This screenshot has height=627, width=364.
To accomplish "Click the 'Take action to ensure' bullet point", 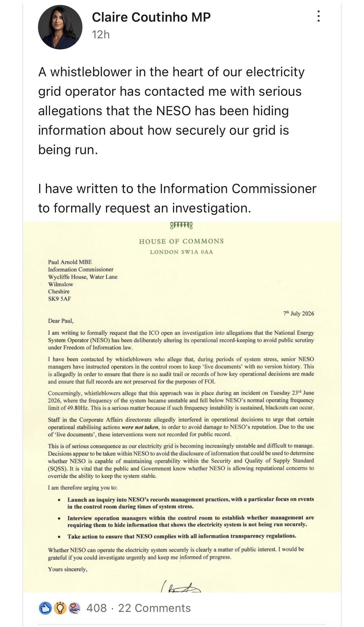I will click(x=182, y=536).
